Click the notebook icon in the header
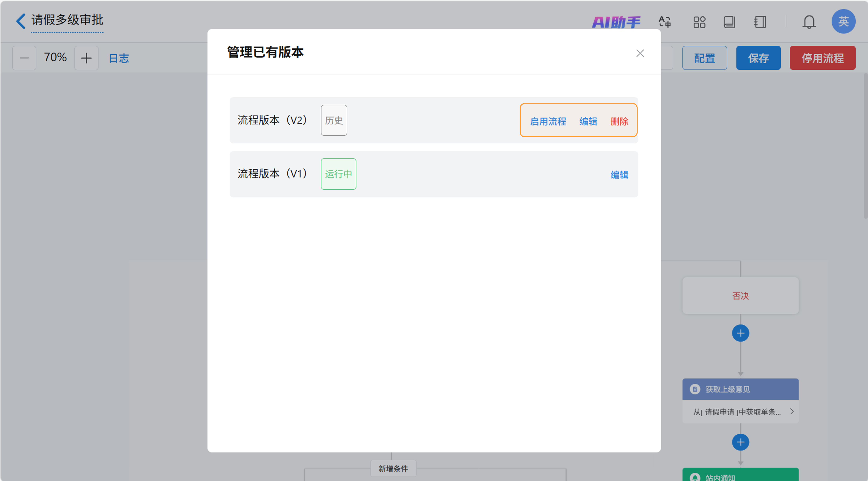The image size is (868, 481). tap(760, 22)
